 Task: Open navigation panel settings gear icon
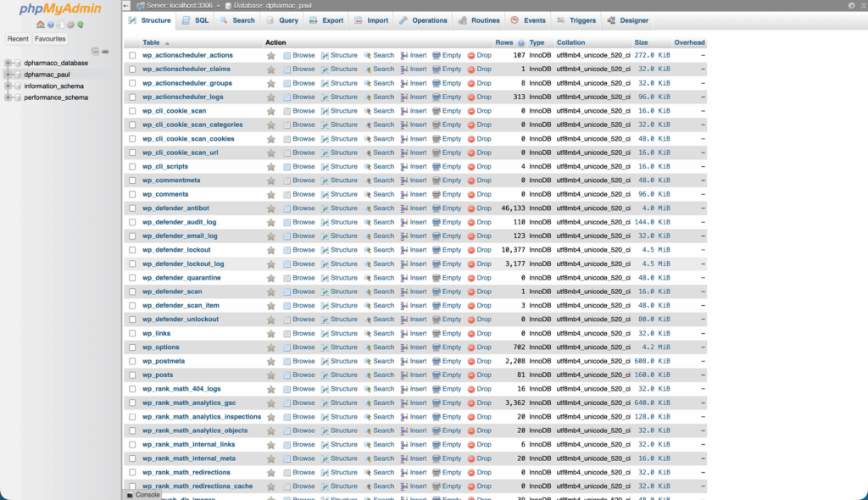click(70, 25)
